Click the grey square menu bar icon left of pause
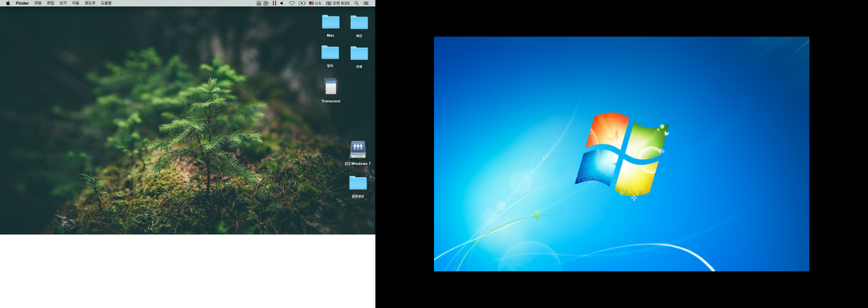This screenshot has width=868, height=308. [259, 3]
